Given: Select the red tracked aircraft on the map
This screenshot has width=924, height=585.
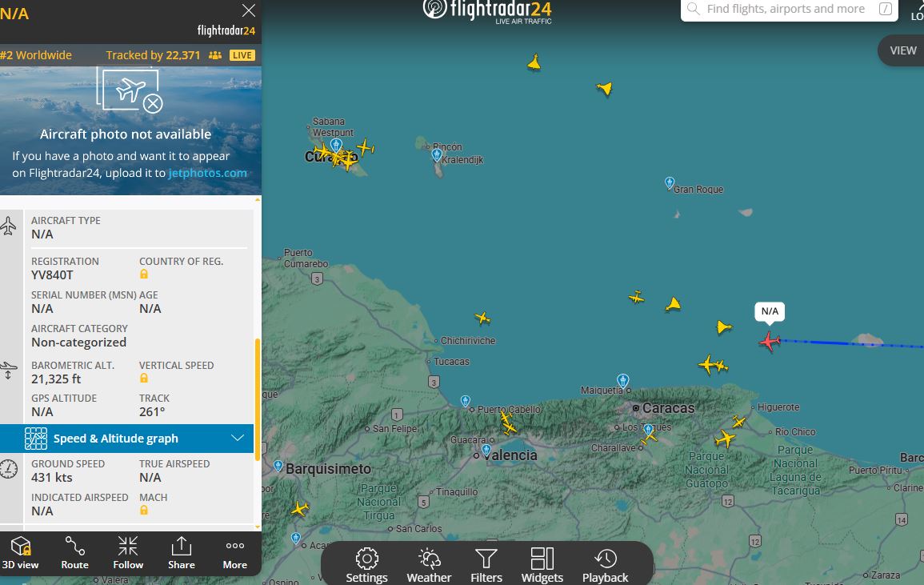Looking at the screenshot, I should [770, 342].
